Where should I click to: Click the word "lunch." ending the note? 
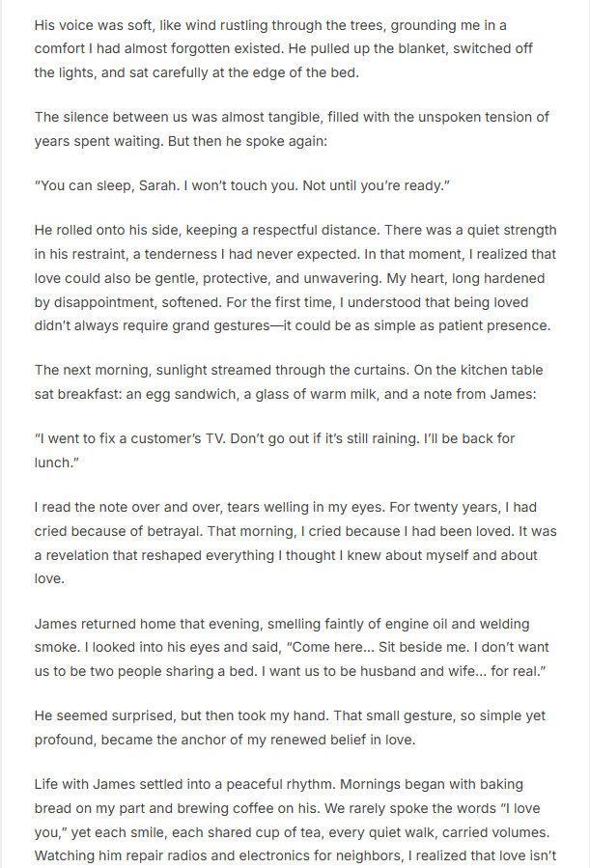click(57, 462)
